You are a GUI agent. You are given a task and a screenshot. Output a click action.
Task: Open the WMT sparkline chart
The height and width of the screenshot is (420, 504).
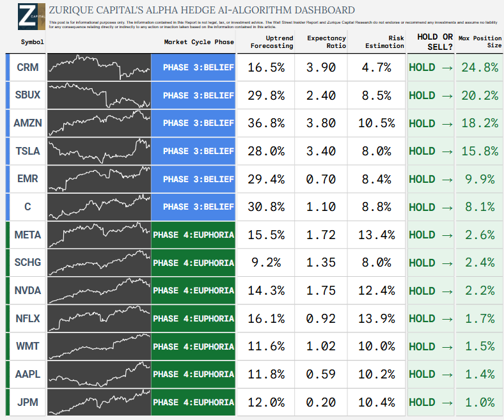click(x=99, y=346)
